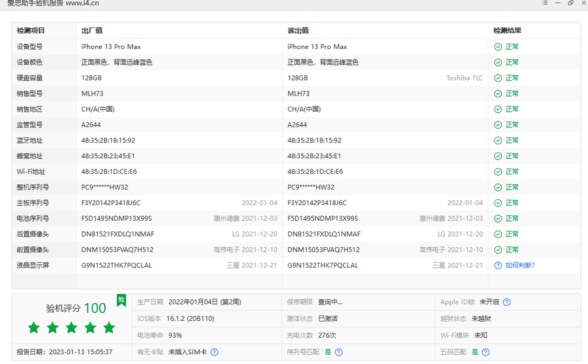Click the 如何判断? link for 液晶显示屏
The image size is (588, 364).
click(520, 265)
